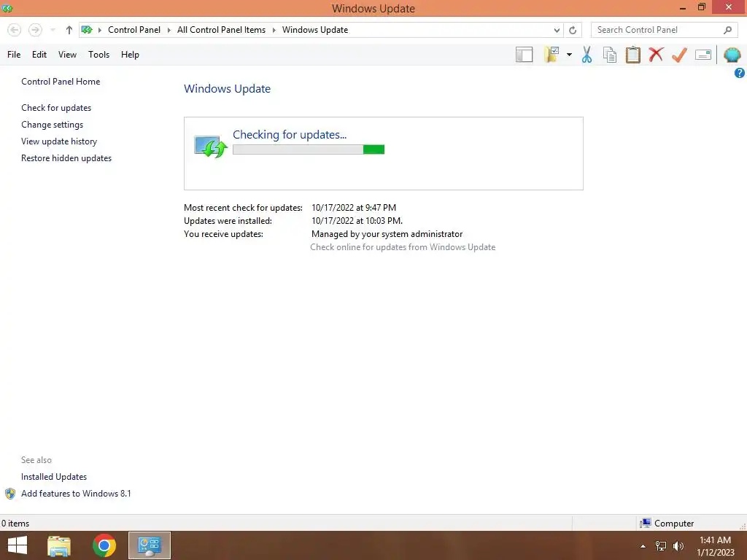747x560 pixels.
Task: Click the Email envelope toolbar icon
Action: click(703, 55)
